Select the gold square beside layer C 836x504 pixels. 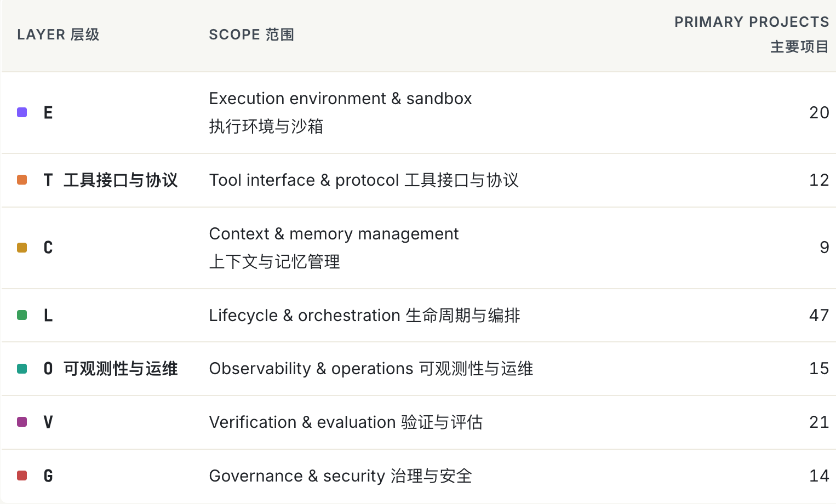[x=22, y=248]
